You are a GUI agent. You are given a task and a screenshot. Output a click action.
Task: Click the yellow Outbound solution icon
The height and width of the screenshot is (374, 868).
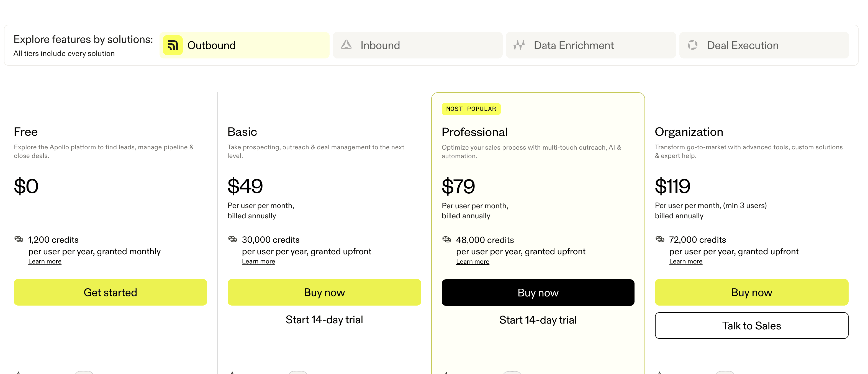coord(173,45)
